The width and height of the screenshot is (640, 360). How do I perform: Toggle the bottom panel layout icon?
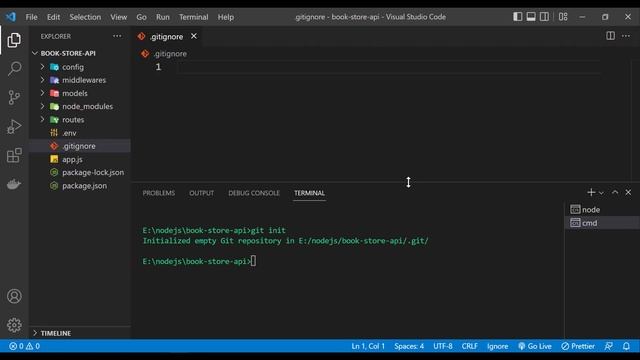click(x=531, y=17)
